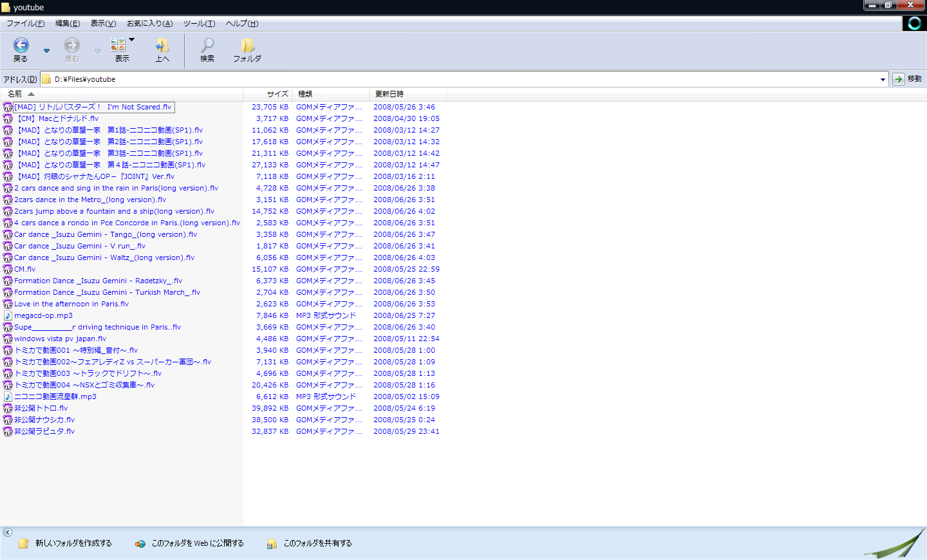Select the FLV icon of 非公開ナウシカ.flv

(8, 420)
